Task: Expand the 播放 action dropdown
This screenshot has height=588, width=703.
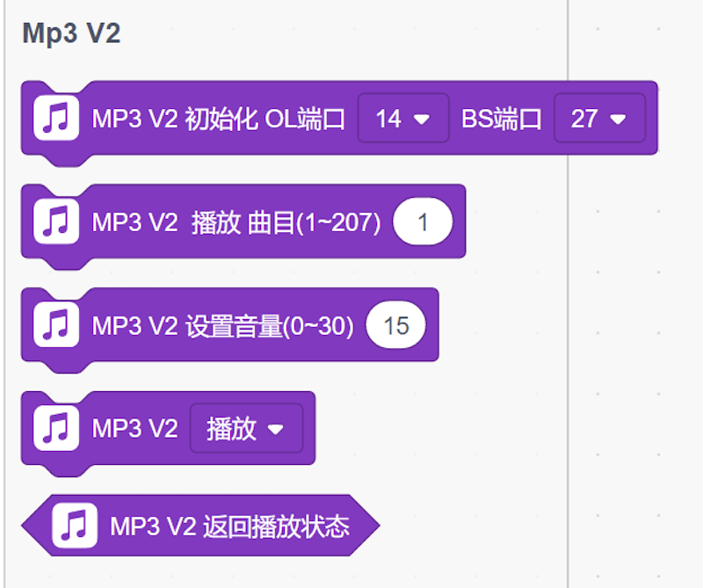Action: [247, 428]
